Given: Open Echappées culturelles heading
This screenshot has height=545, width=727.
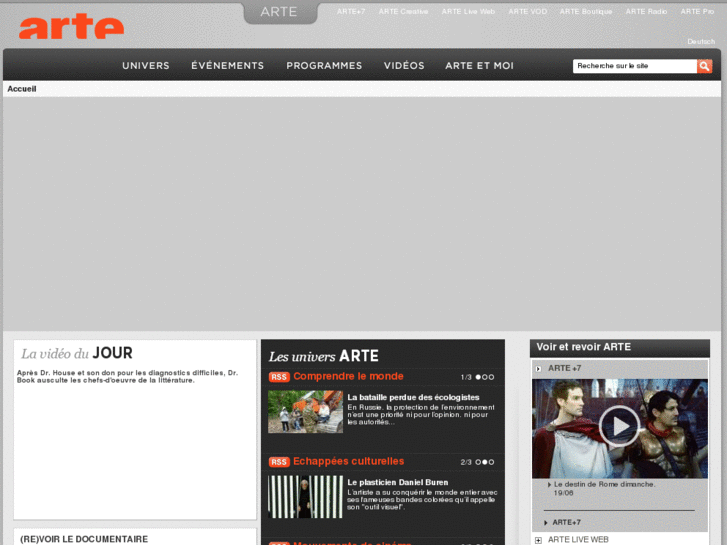Looking at the screenshot, I should tap(349, 462).
